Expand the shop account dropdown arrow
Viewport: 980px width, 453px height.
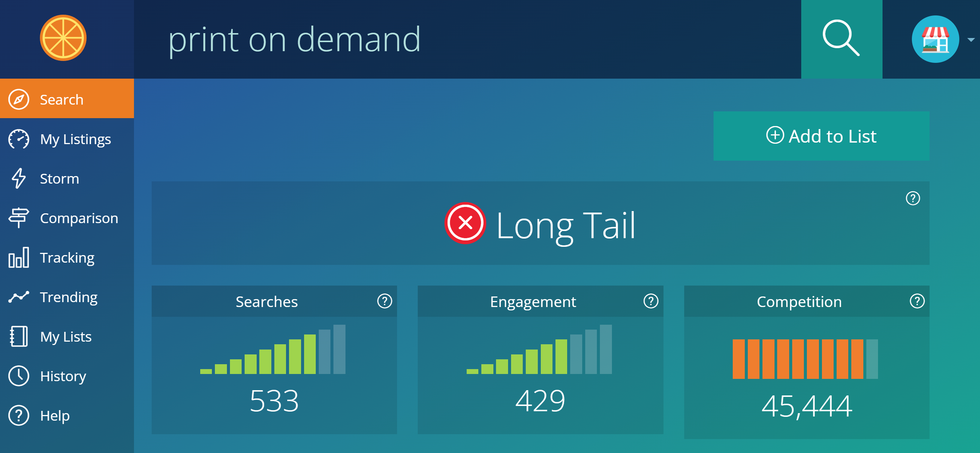click(x=971, y=40)
